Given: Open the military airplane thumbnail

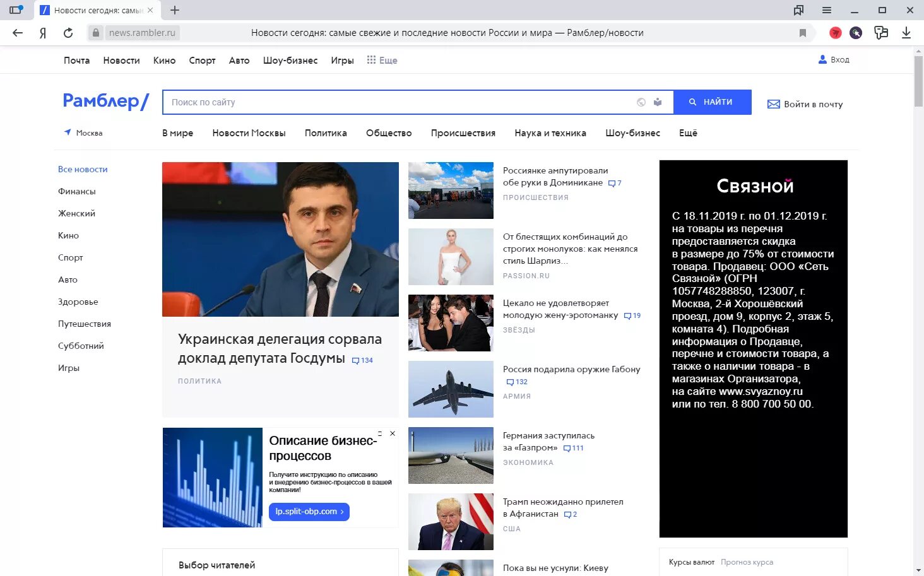Looking at the screenshot, I should 451,389.
